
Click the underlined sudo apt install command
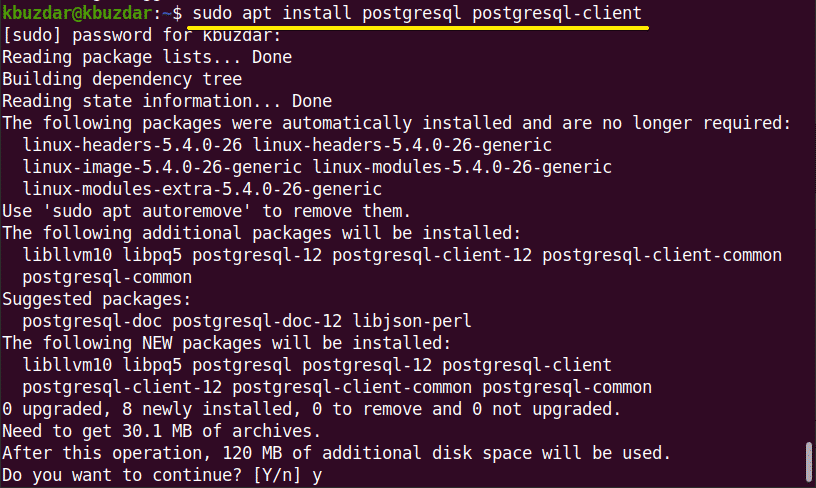click(x=416, y=14)
